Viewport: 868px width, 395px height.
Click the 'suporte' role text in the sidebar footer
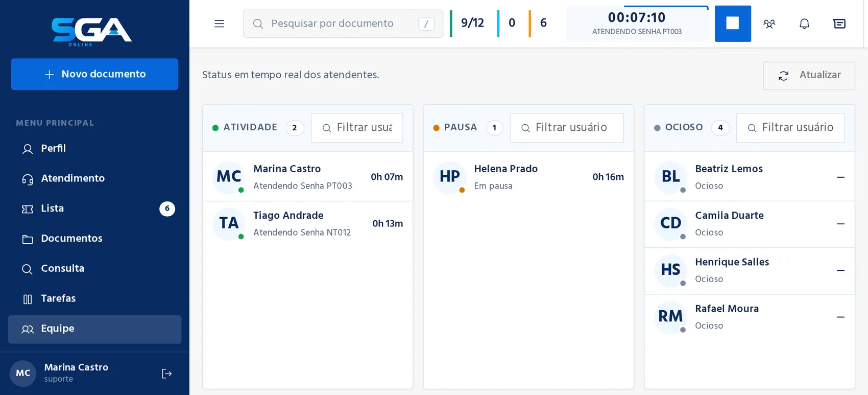59,379
